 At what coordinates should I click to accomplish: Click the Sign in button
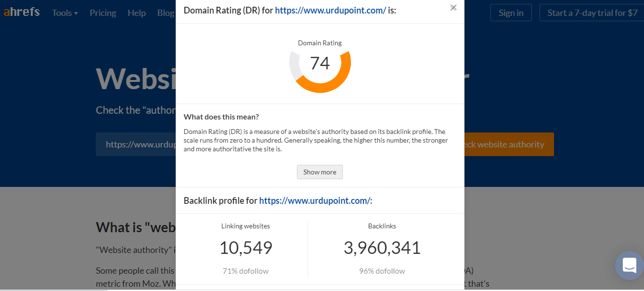pyautogui.click(x=511, y=13)
